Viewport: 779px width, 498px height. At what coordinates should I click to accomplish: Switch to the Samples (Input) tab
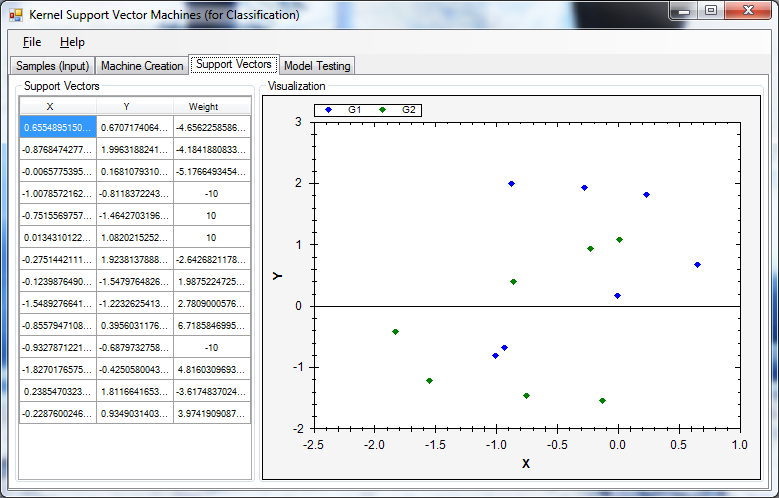[53, 66]
